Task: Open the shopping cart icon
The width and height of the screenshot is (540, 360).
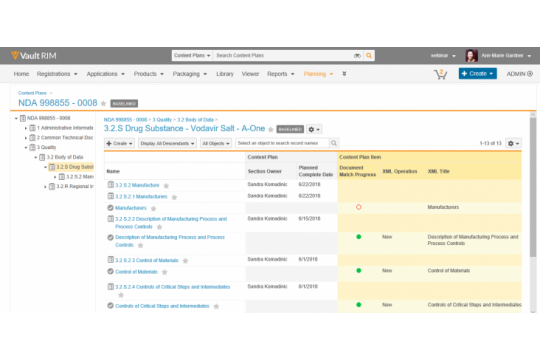Action: [440, 74]
